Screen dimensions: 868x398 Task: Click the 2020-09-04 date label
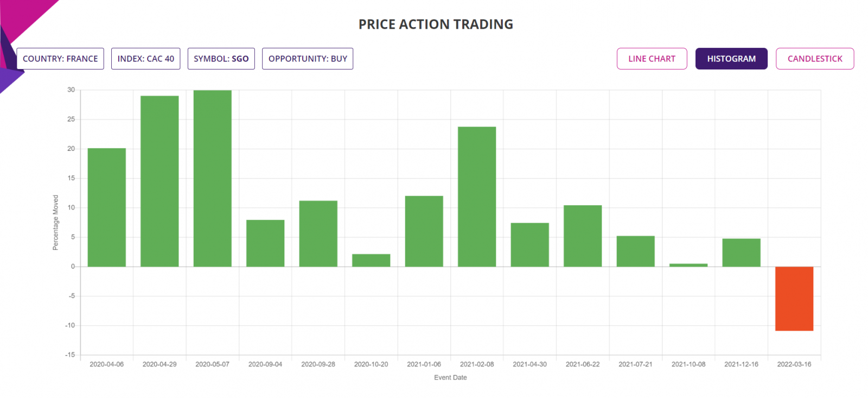coord(265,364)
